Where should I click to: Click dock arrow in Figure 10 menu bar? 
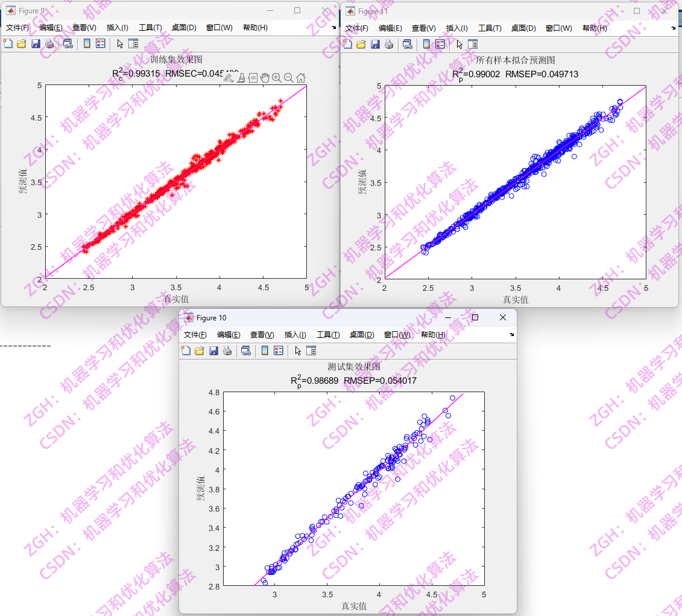[511, 334]
